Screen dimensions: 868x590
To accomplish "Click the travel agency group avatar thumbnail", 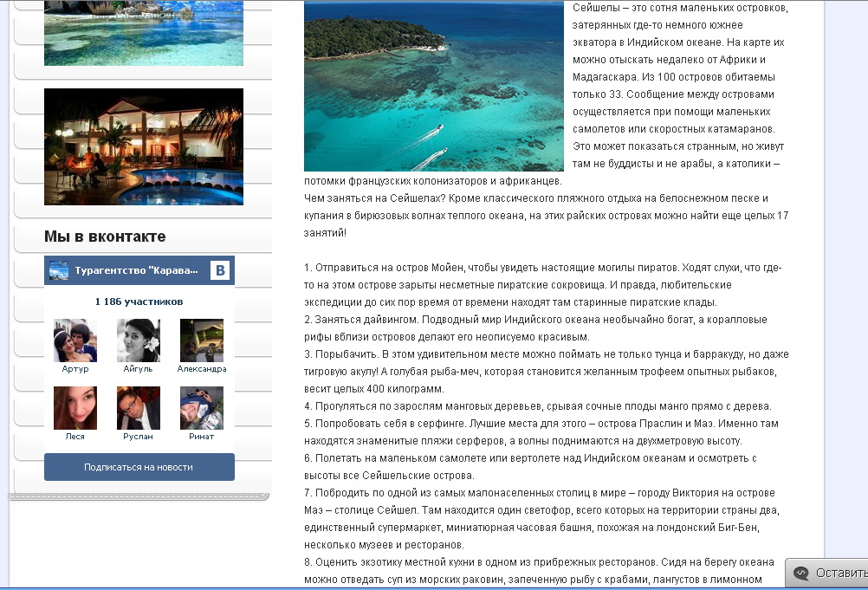I will point(59,270).
